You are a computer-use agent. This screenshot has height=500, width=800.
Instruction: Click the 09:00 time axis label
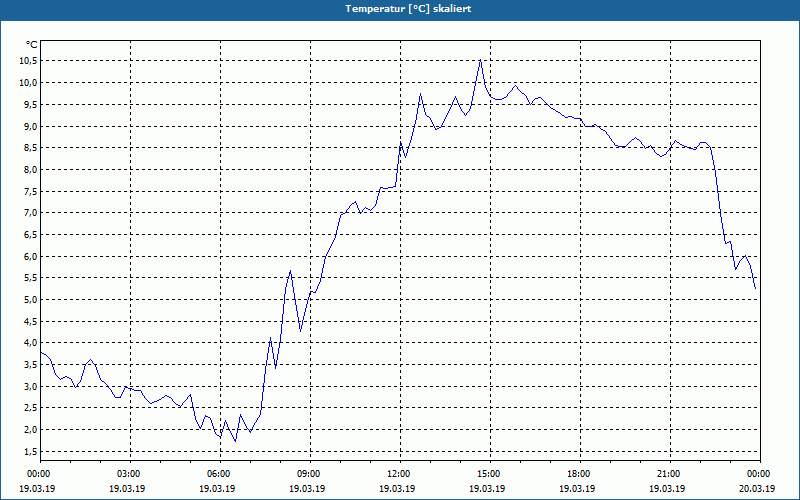310,474
